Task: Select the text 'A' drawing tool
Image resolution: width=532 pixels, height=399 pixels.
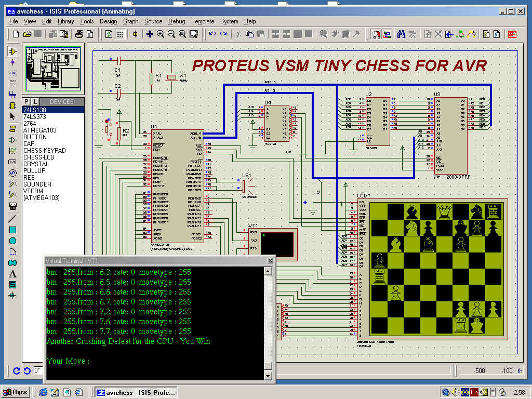Action: point(13,274)
